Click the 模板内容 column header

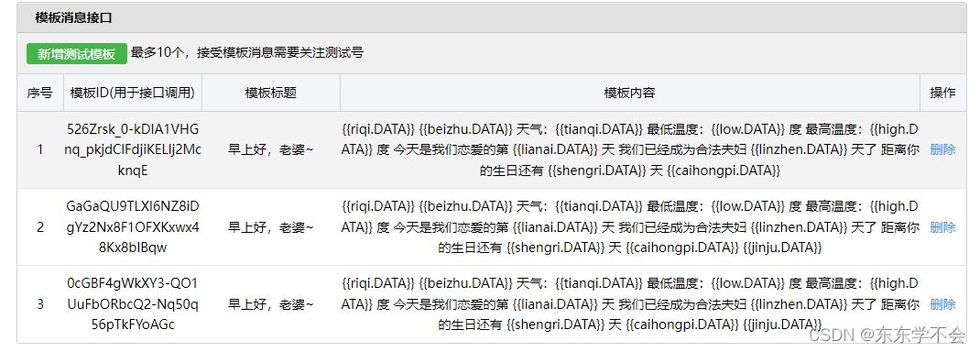point(630,93)
